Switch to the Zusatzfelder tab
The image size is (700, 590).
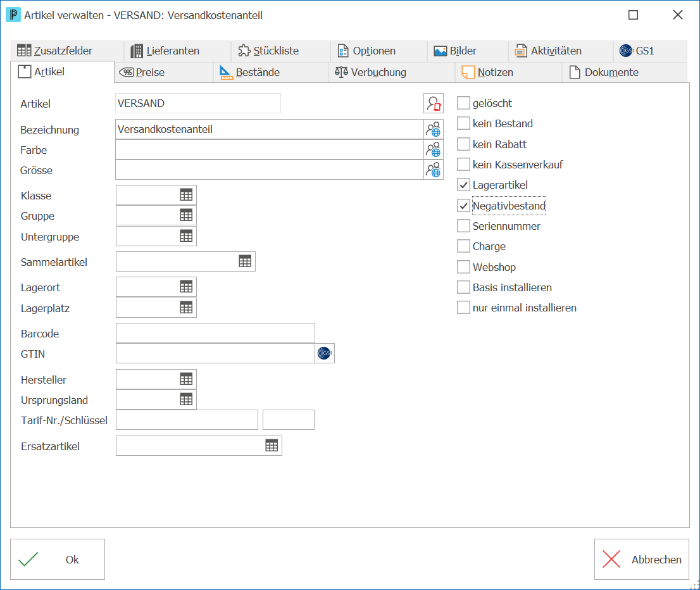tap(68, 51)
